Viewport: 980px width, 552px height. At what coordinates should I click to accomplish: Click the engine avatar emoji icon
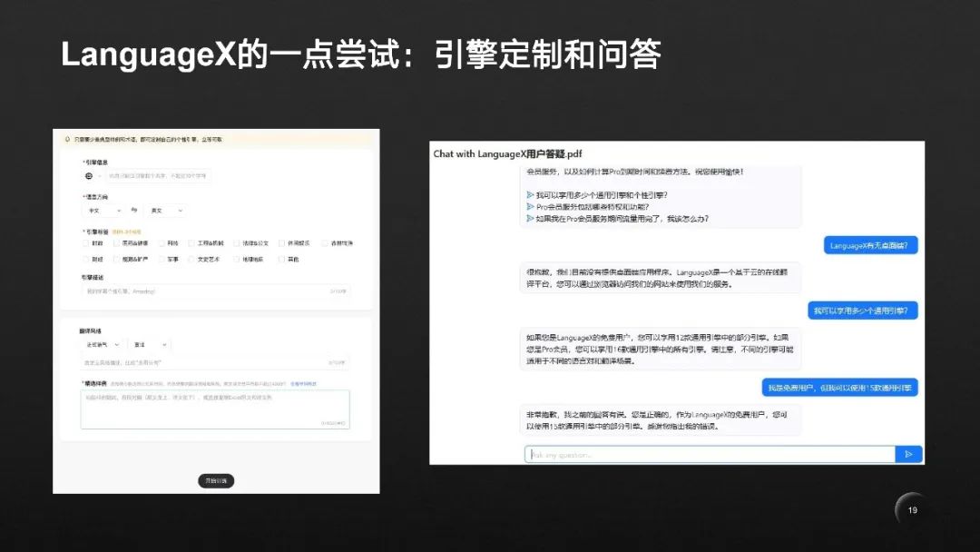click(89, 176)
